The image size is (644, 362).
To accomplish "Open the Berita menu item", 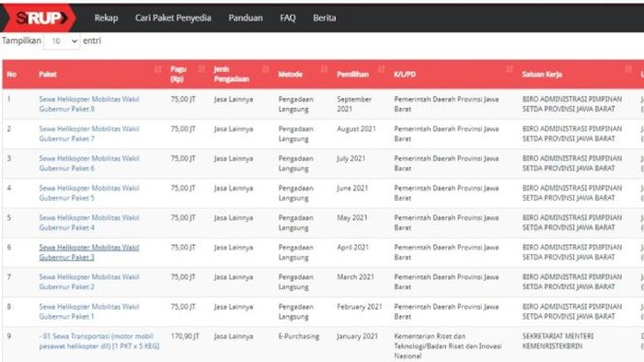I will (325, 18).
